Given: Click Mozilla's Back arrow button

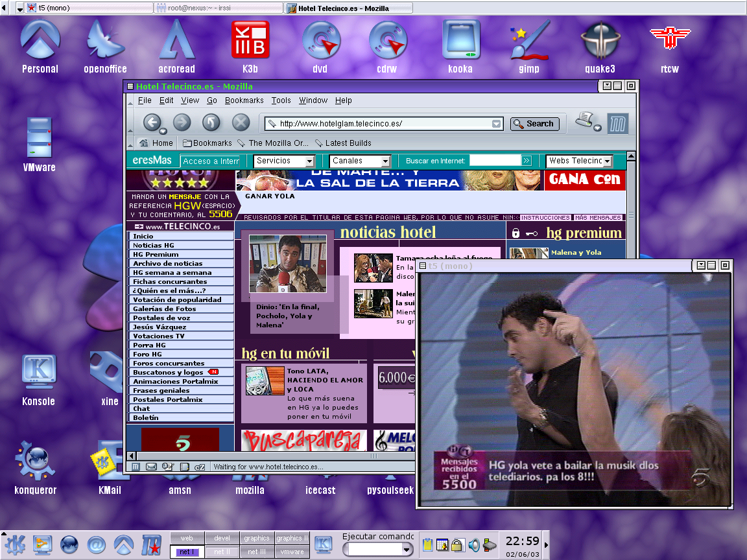Looking at the screenshot, I should (152, 123).
